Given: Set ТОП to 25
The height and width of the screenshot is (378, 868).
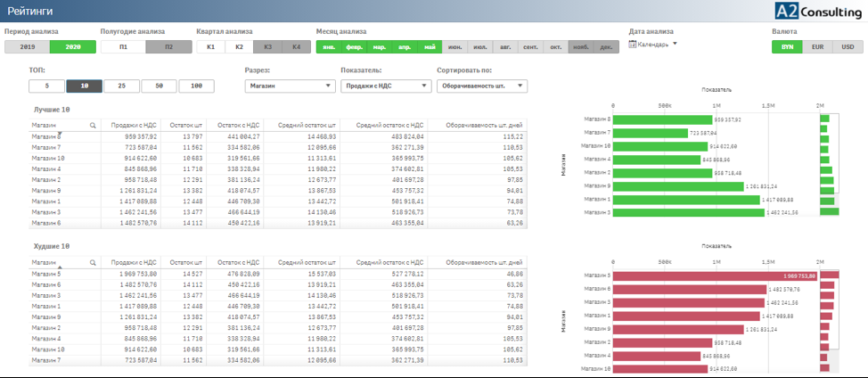Looking at the screenshot, I should pos(121,86).
